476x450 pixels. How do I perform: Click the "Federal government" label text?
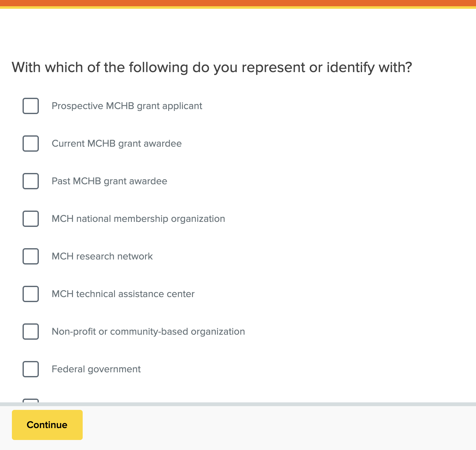coord(96,369)
